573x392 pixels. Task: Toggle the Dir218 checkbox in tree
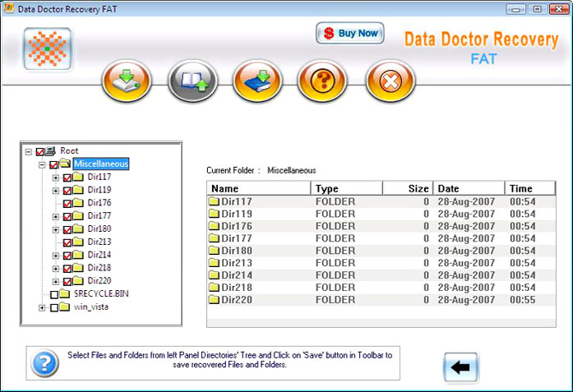67,269
